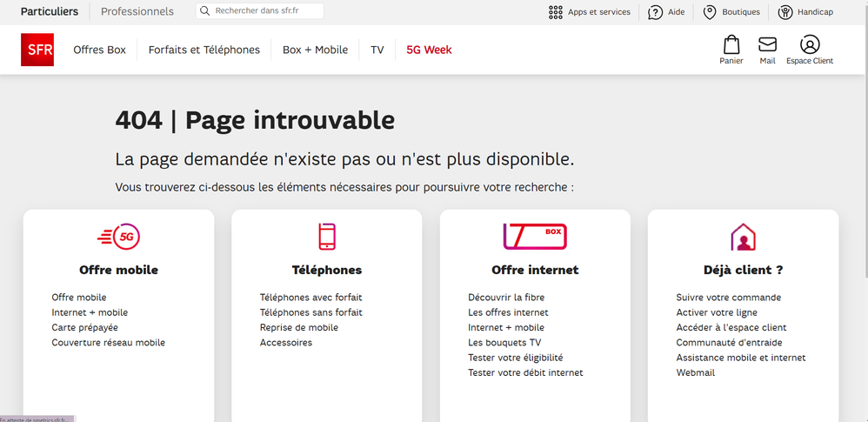Open the Découvrir la fibre link

(x=506, y=298)
